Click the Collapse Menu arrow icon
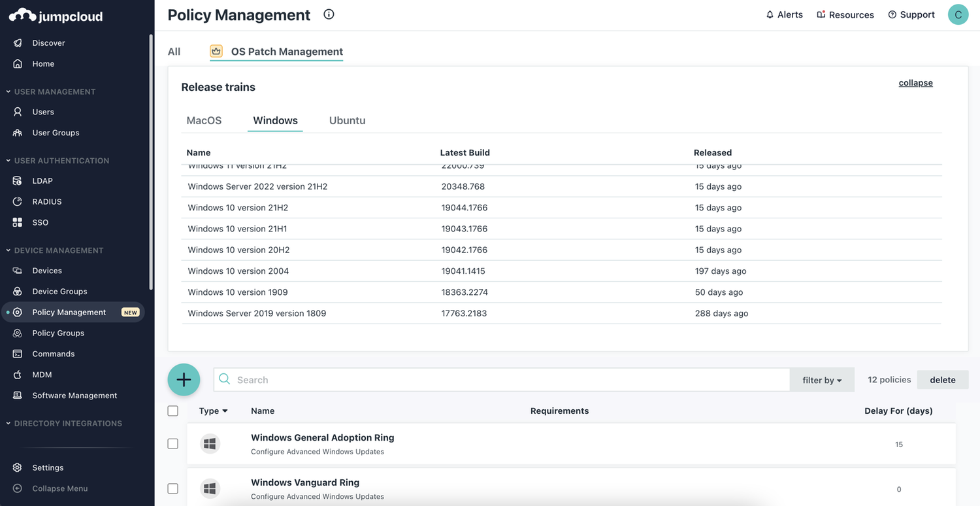This screenshot has width=980, height=506. 18,488
